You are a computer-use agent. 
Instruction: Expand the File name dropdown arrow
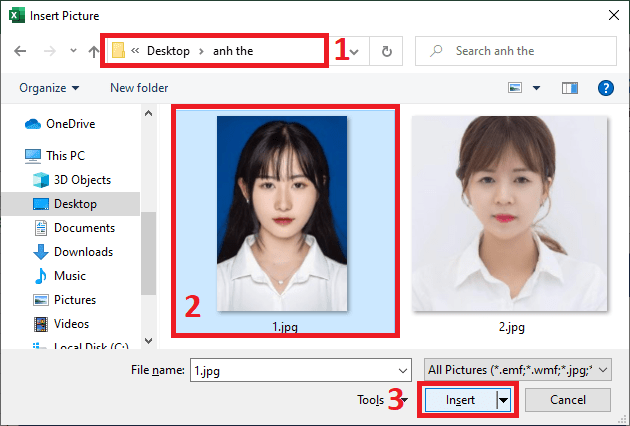coord(403,371)
